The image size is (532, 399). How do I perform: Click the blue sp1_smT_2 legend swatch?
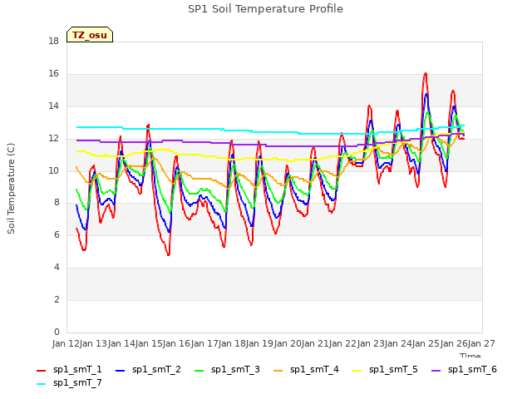(x=120, y=371)
